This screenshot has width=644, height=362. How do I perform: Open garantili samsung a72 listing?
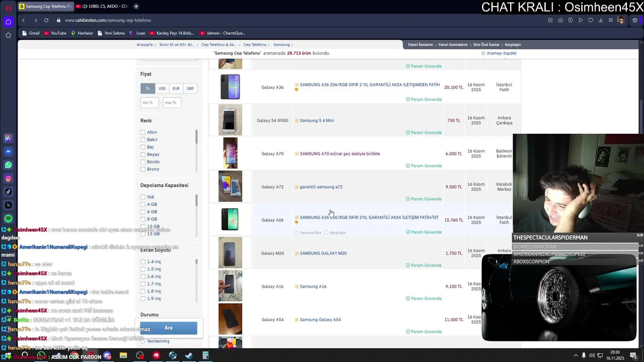pos(321,187)
